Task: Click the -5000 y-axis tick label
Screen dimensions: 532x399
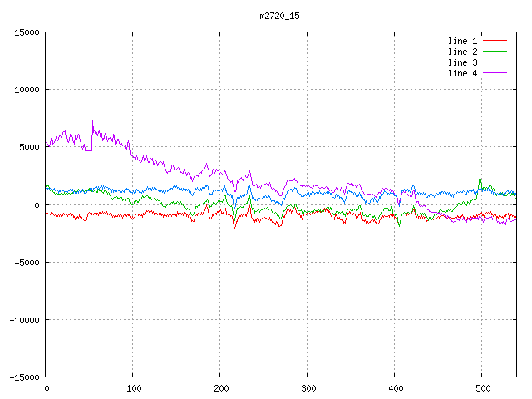Action: tap(27, 262)
